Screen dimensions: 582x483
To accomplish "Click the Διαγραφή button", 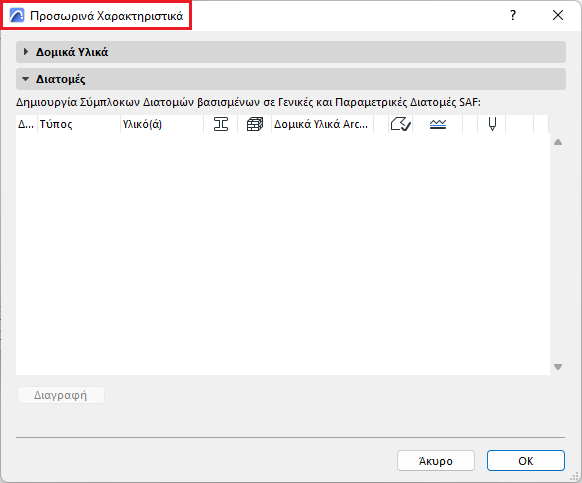I will click(x=61, y=395).
